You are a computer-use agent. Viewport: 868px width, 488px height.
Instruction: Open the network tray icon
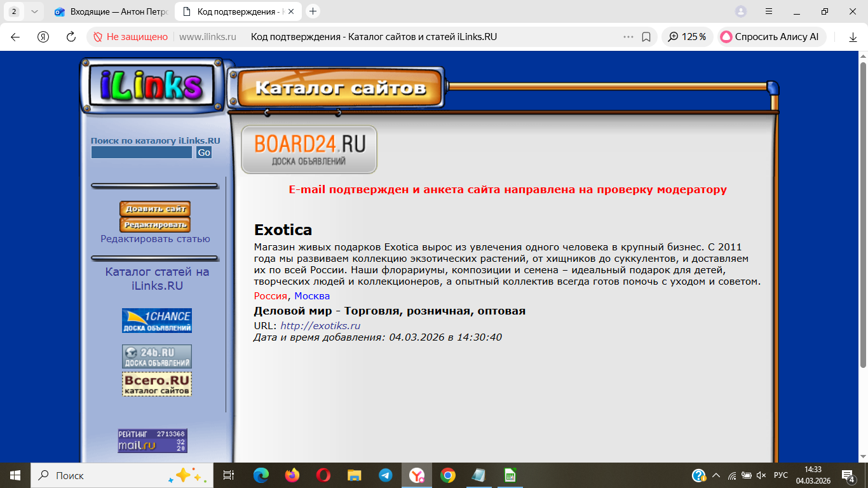tap(732, 475)
